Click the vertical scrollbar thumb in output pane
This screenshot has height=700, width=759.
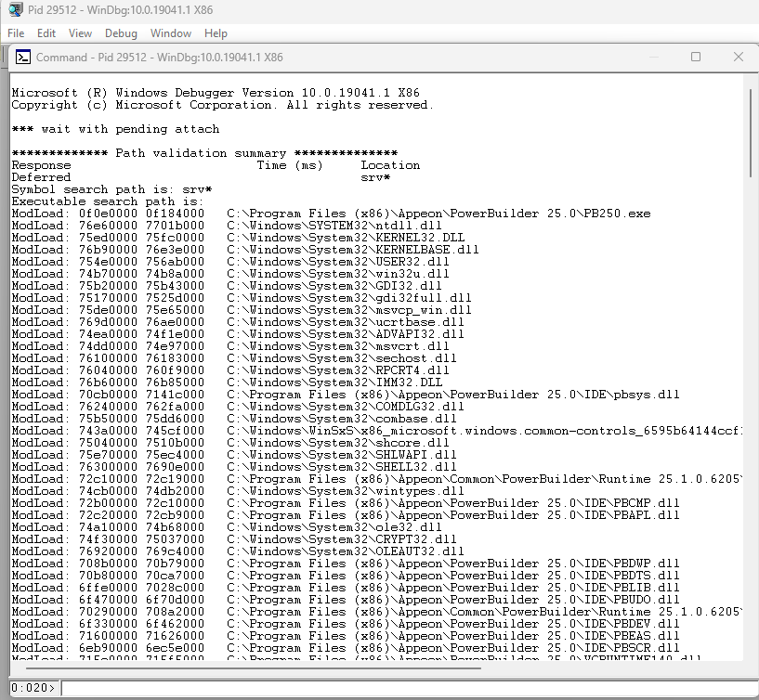[x=751, y=130]
